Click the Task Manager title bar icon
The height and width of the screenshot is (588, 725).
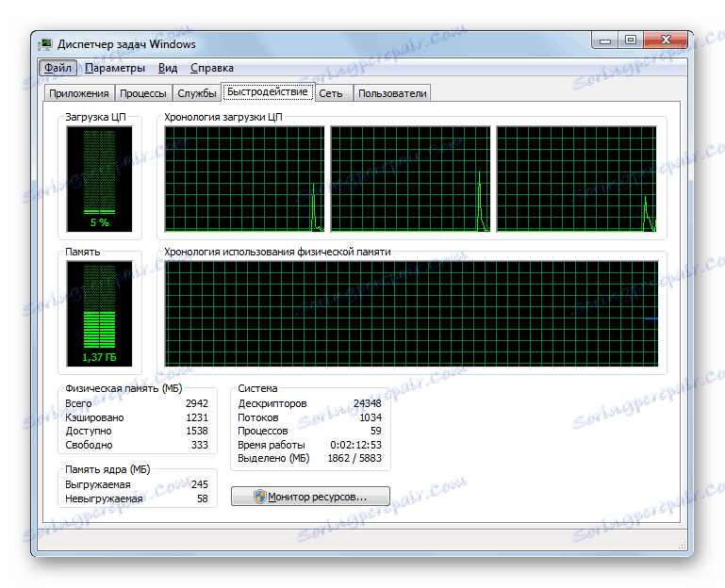tap(45, 44)
